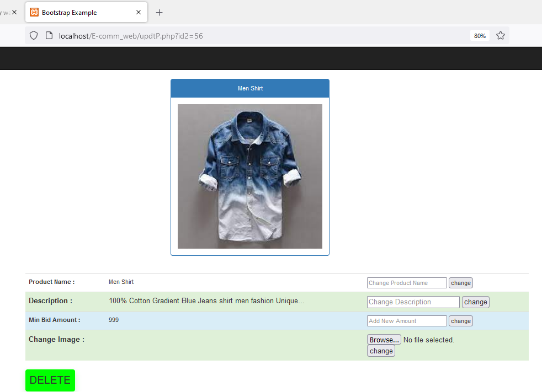The height and width of the screenshot is (392, 542).
Task: Focus the Change Product Name field
Action: (x=407, y=283)
